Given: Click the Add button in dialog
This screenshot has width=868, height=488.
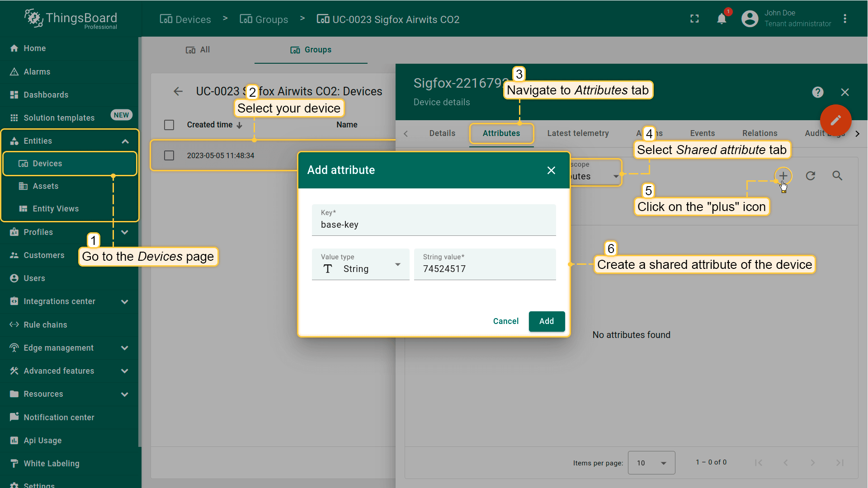Looking at the screenshot, I should (546, 321).
